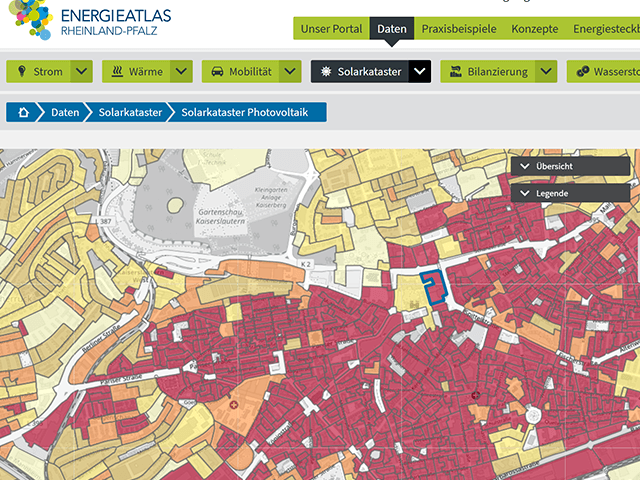
Task: Go to the Konzepte tab
Action: point(535,29)
